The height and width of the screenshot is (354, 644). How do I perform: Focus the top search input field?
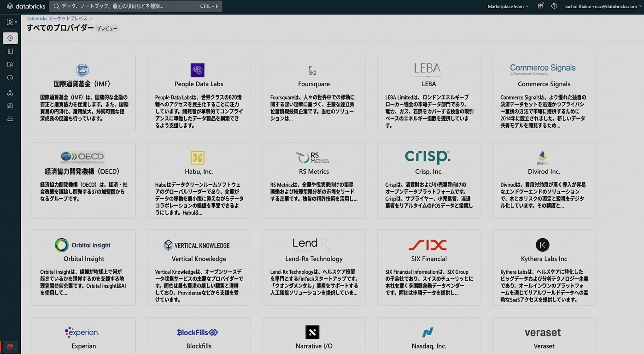(135, 6)
